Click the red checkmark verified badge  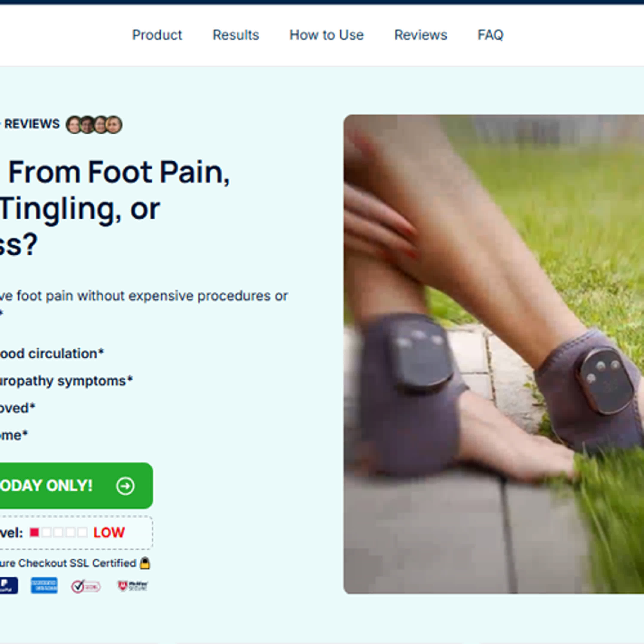pyautogui.click(x=86, y=586)
